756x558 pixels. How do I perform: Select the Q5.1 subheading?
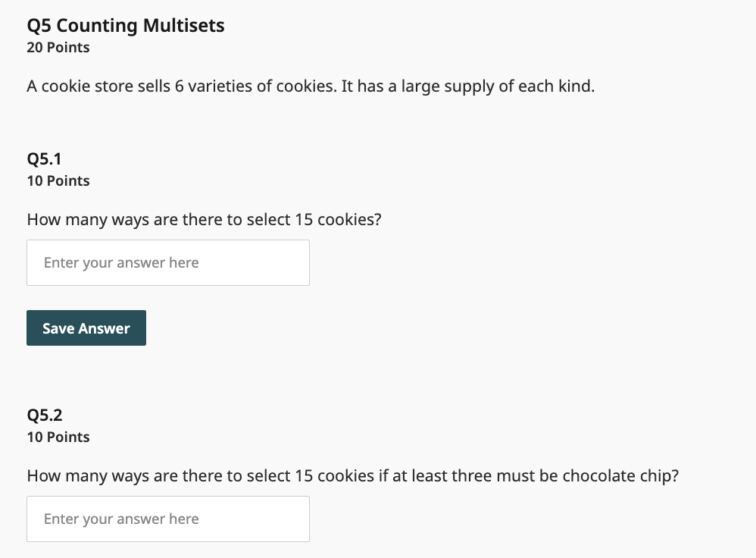tap(44, 159)
